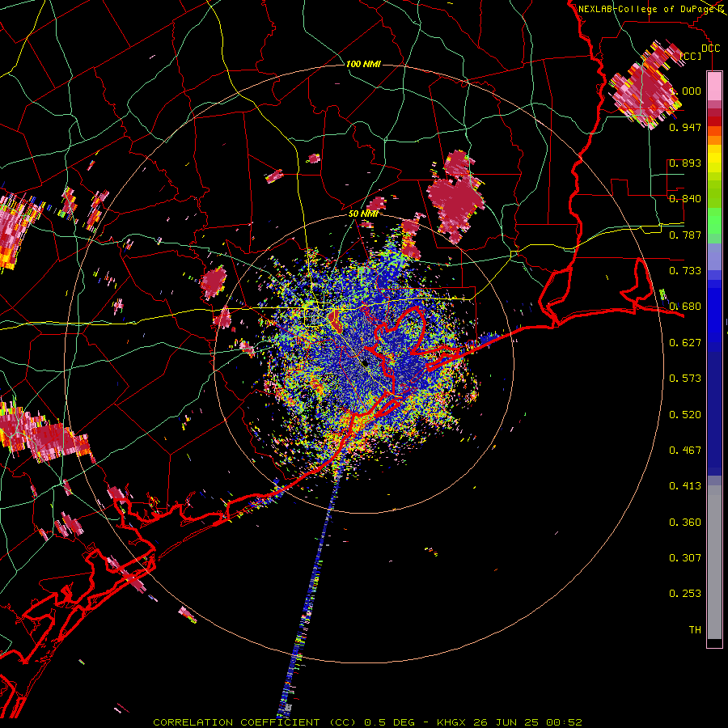The width and height of the screenshot is (728, 728).
Task: Select the 0.413 scale value
Action: click(x=685, y=486)
